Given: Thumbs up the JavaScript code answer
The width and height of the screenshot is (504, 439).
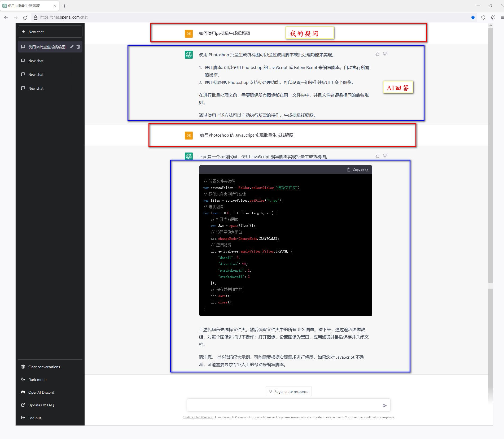Looking at the screenshot, I should pos(378,156).
